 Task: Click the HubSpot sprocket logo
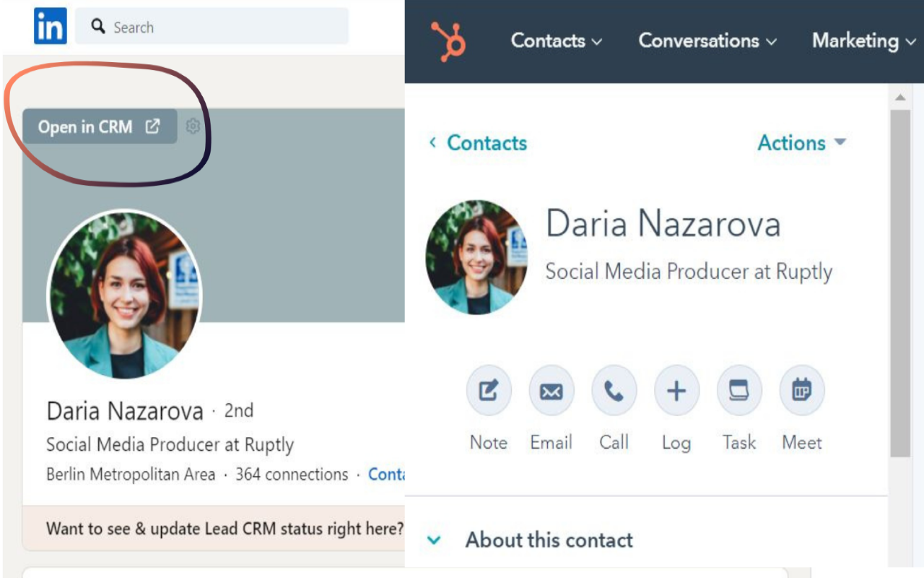click(x=448, y=40)
